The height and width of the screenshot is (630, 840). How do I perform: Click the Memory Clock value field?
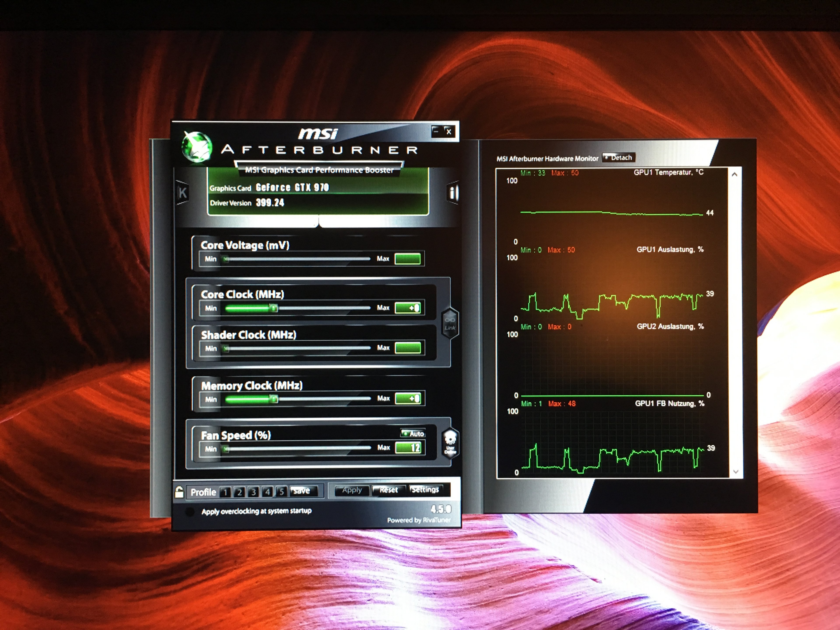tap(408, 398)
